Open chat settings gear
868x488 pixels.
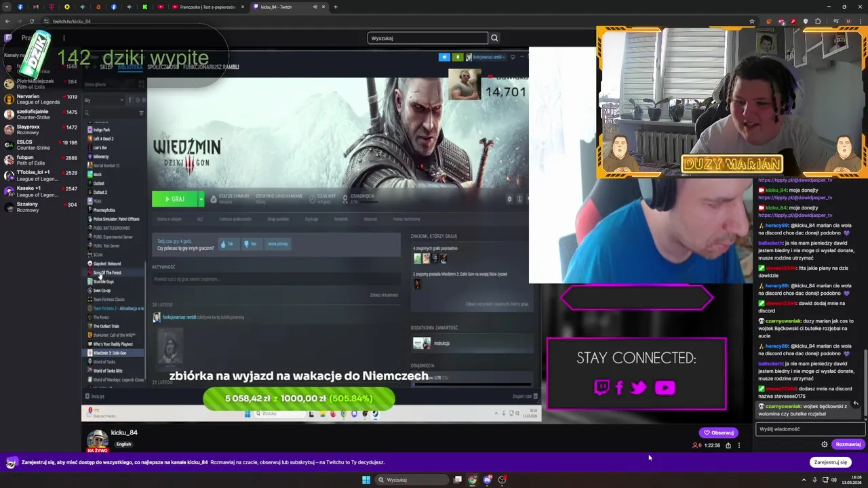tap(825, 445)
